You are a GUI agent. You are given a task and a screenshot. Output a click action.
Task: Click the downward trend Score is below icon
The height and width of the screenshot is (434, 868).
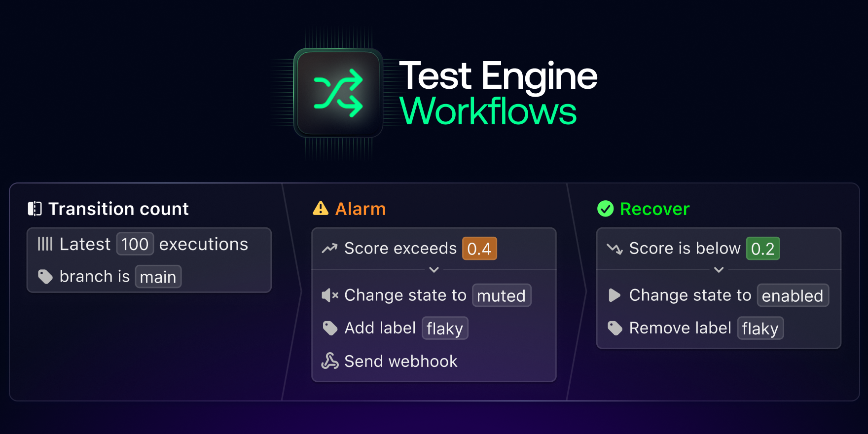pyautogui.click(x=615, y=248)
